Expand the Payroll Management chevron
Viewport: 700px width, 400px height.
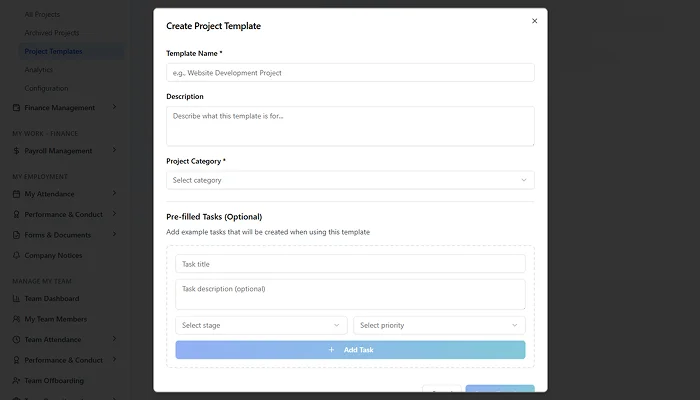click(115, 151)
